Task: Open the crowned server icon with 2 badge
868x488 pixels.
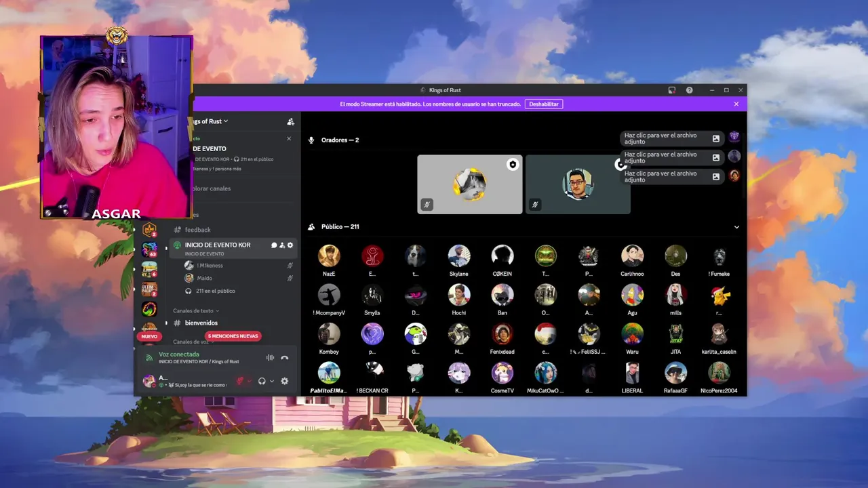Action: [149, 230]
